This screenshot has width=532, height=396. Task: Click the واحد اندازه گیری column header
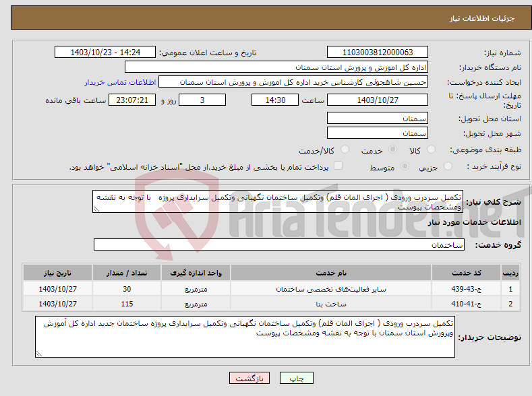point(196,273)
